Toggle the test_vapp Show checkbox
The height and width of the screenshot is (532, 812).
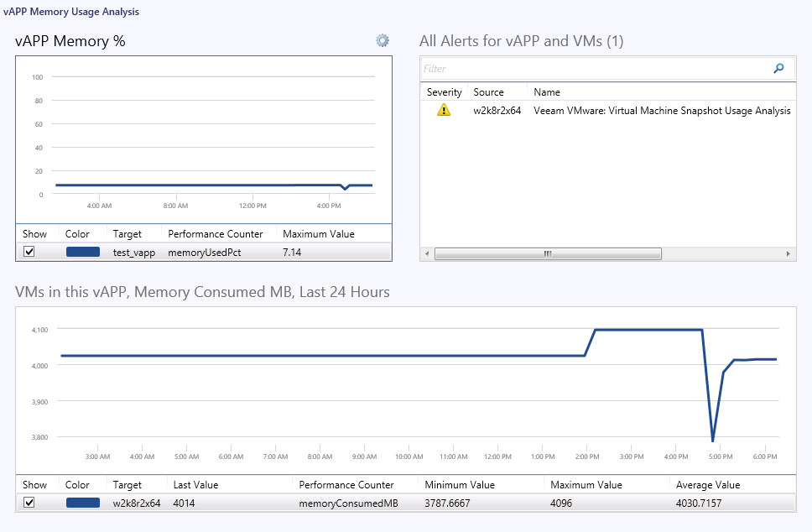[x=29, y=252]
